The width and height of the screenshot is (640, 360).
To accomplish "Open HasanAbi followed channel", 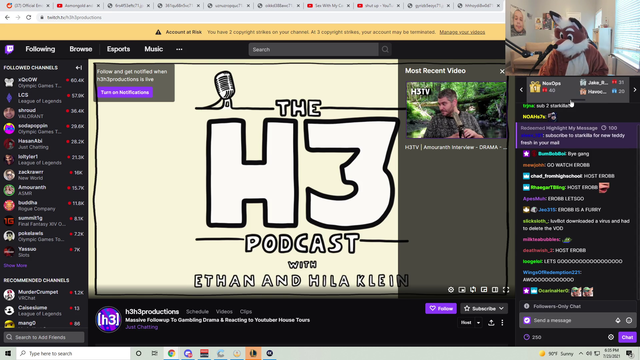I will pos(44,144).
